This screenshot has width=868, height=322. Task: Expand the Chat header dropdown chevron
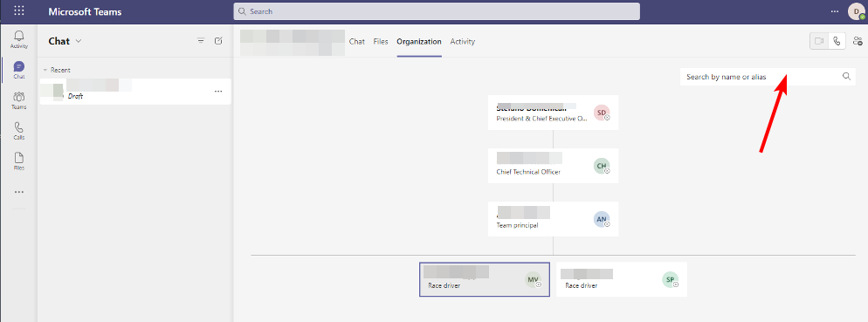click(78, 41)
